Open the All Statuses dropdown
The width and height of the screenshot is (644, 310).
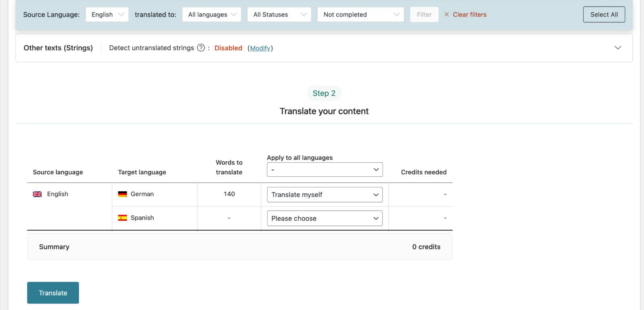[x=279, y=14]
